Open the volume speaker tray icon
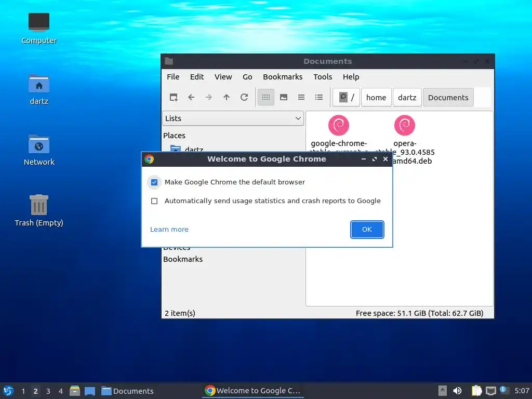 457,391
